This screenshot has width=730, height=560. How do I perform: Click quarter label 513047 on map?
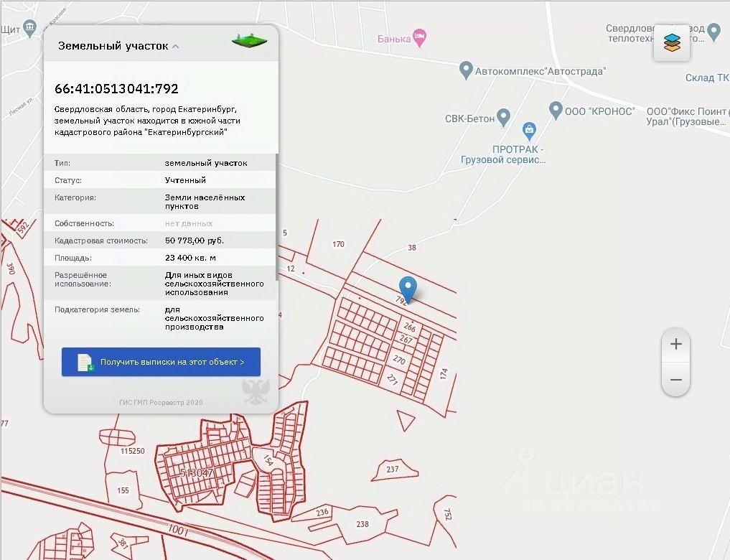[x=197, y=472]
